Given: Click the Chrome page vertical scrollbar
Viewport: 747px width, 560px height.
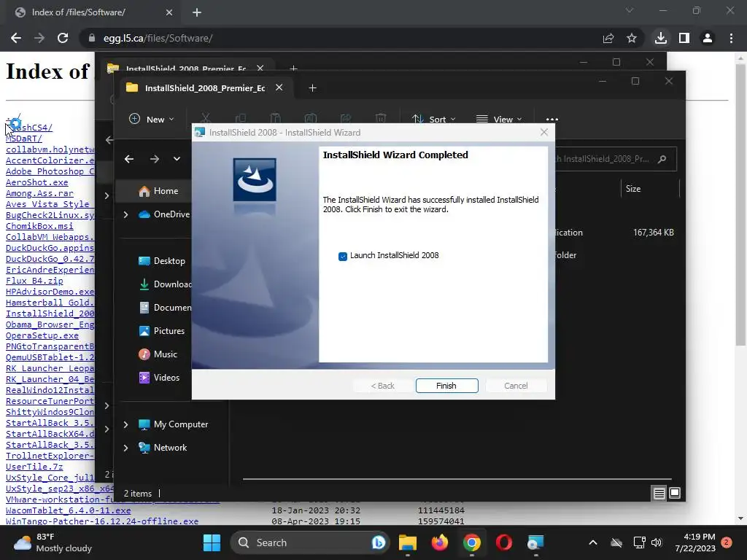Looking at the screenshot, I should click(740, 205).
